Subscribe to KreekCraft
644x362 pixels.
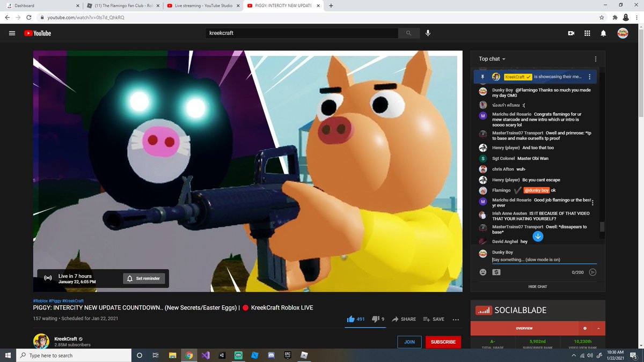443,342
